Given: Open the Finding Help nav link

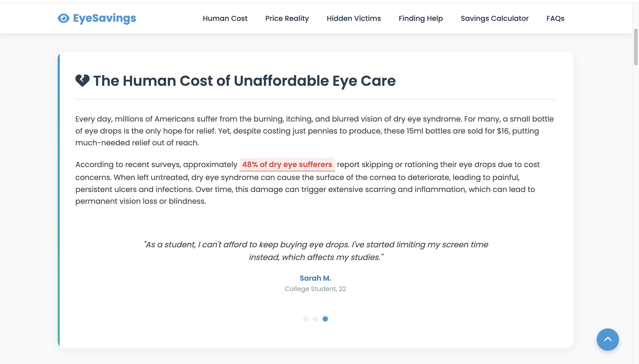Looking at the screenshot, I should tap(420, 18).
